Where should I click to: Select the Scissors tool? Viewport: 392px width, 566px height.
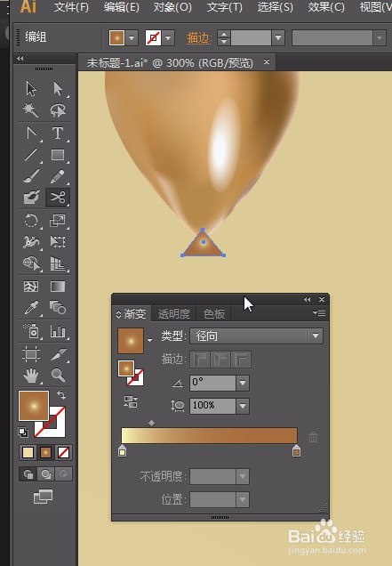click(x=58, y=198)
